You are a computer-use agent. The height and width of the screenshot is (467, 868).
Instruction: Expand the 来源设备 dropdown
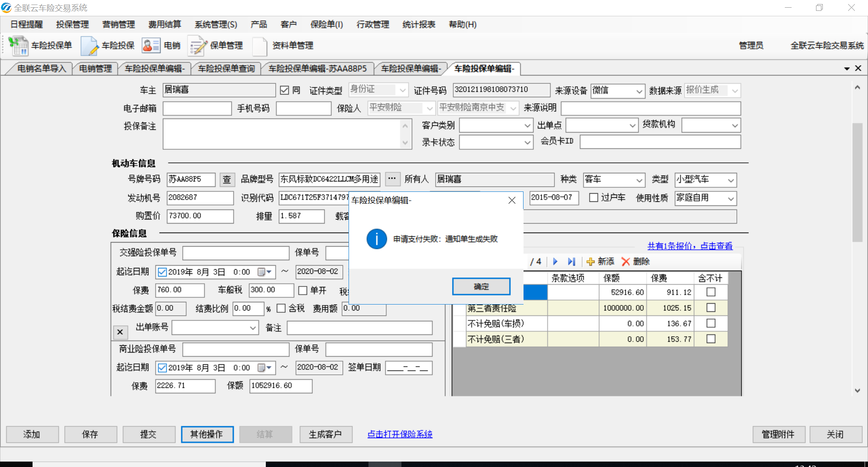pos(639,91)
